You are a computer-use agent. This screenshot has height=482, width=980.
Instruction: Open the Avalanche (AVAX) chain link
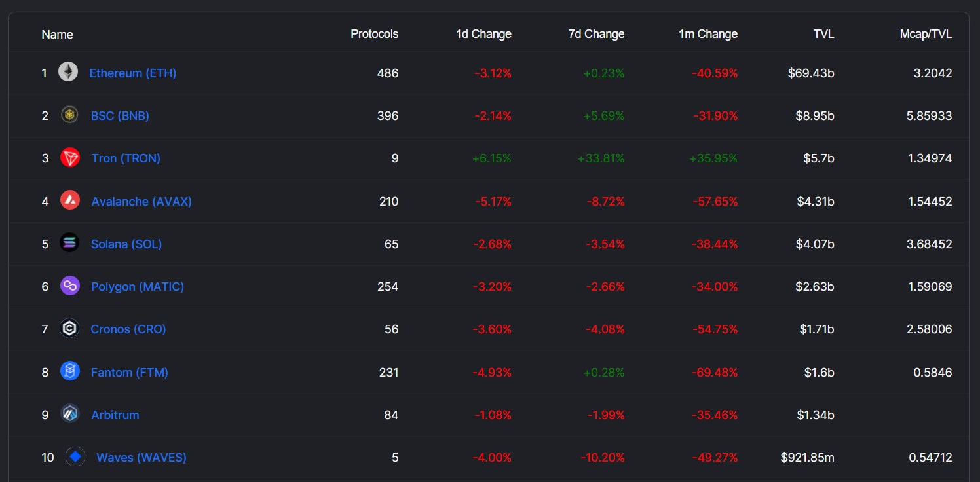point(141,202)
